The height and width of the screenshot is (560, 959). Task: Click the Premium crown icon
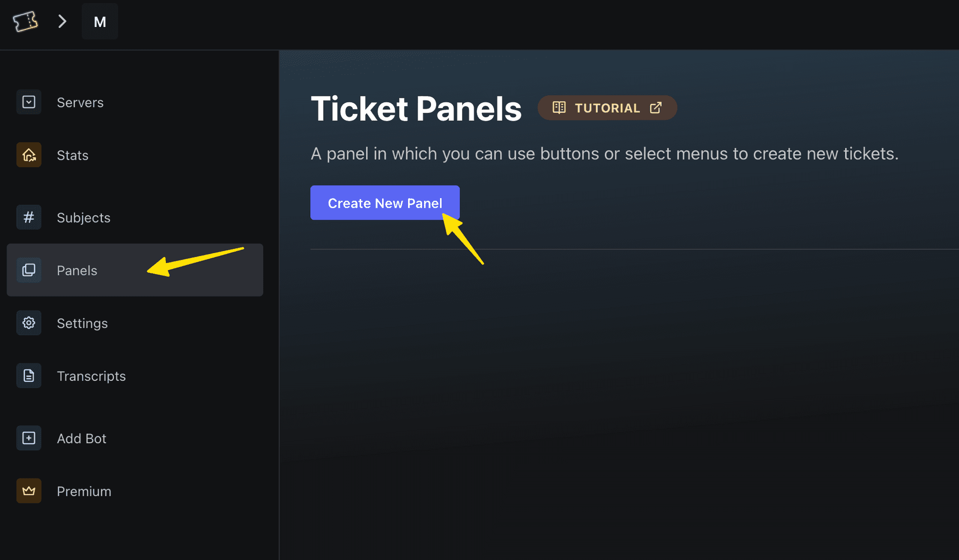click(x=28, y=491)
